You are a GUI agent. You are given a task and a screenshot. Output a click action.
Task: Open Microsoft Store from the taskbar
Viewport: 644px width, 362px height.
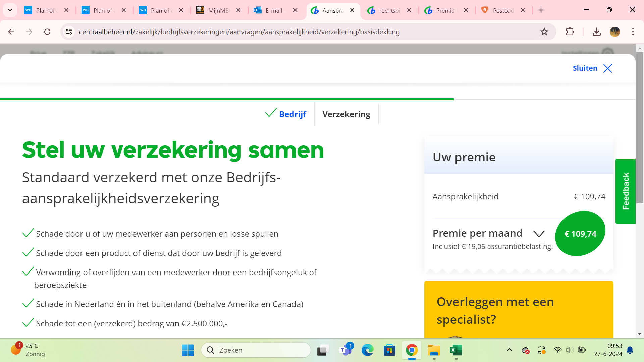click(389, 350)
